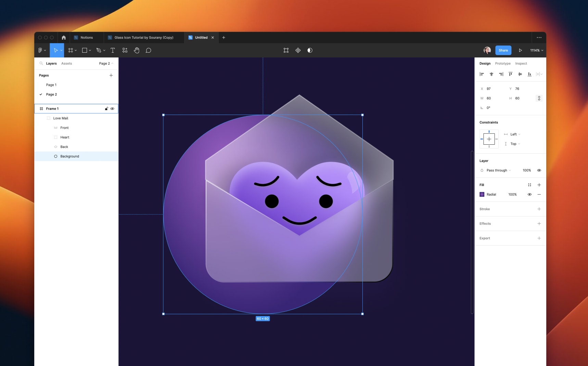Screen dimensions: 588x366
Task: Click the align horizontal centers icon
Action: (x=491, y=74)
